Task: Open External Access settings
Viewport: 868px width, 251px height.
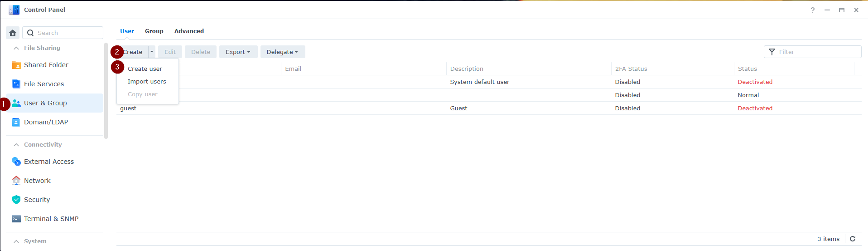Action: (x=48, y=162)
